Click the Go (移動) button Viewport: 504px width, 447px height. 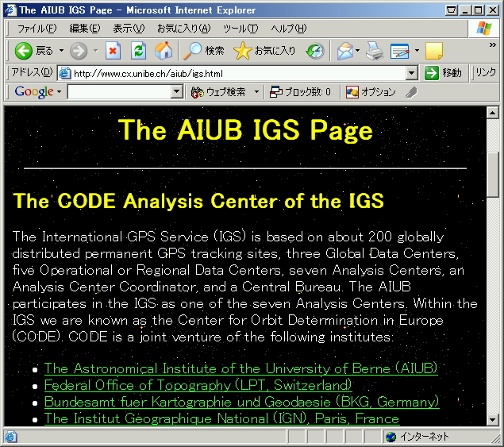click(443, 73)
